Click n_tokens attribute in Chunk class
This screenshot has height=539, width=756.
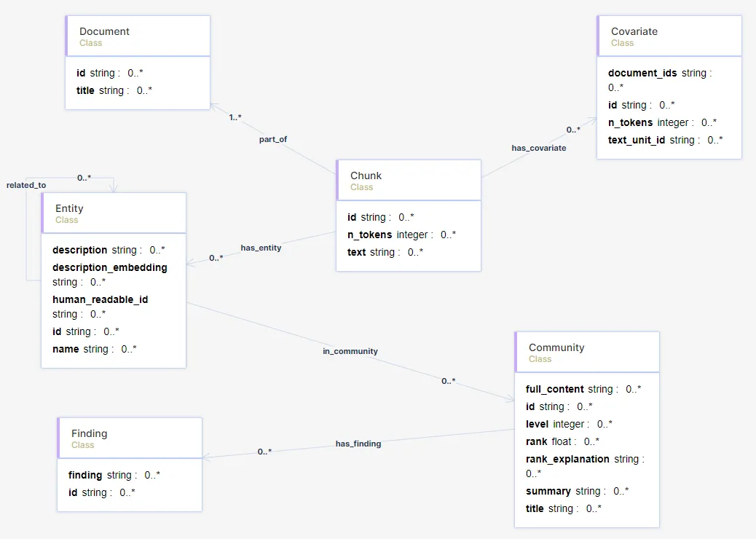point(401,235)
